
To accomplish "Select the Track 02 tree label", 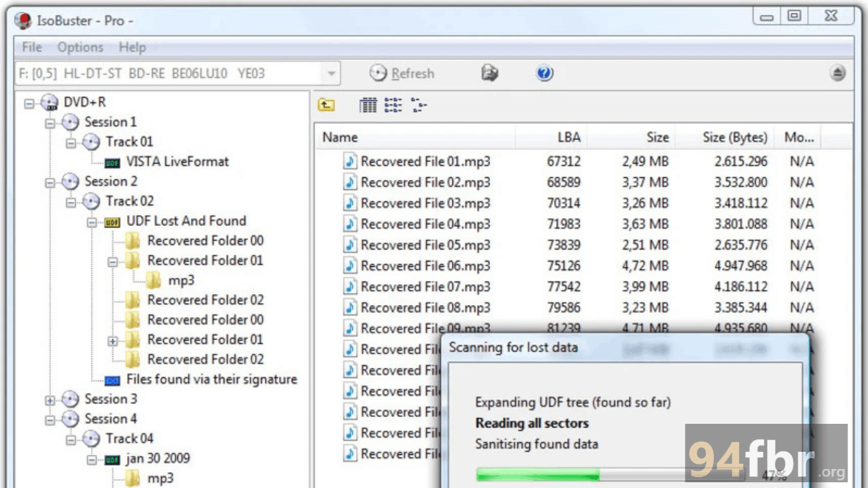I will click(130, 201).
